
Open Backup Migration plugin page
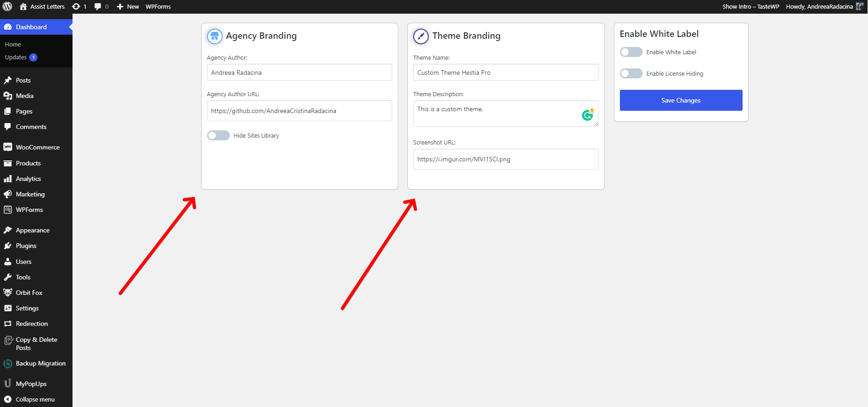(41, 363)
